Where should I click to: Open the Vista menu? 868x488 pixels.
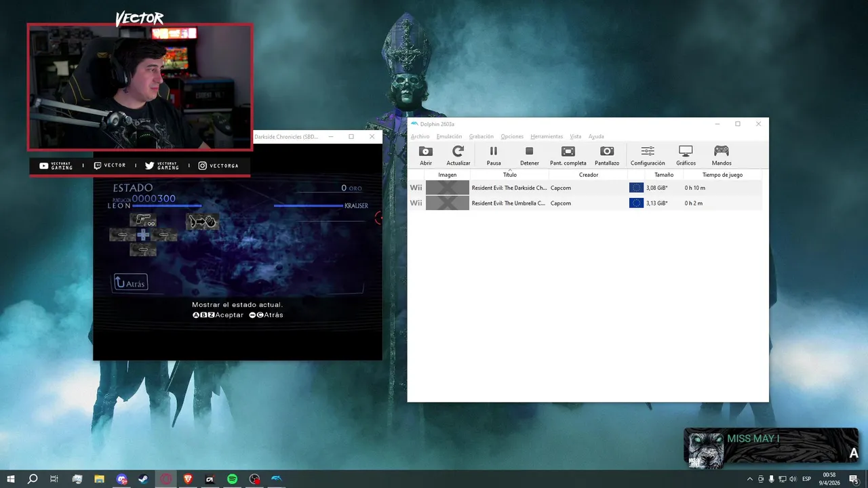pyautogui.click(x=576, y=136)
